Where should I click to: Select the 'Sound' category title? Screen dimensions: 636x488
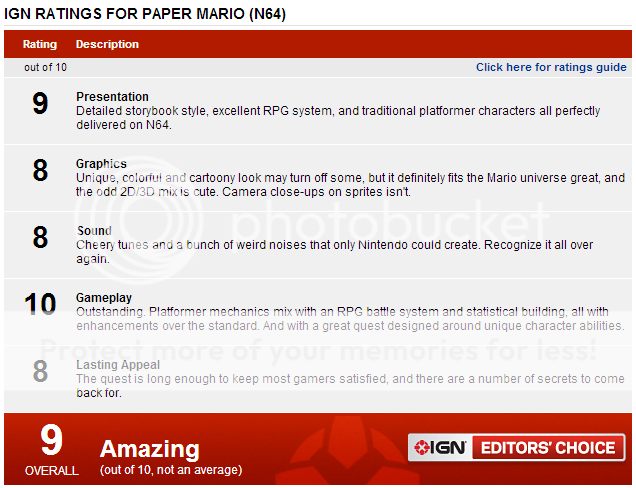(x=94, y=230)
